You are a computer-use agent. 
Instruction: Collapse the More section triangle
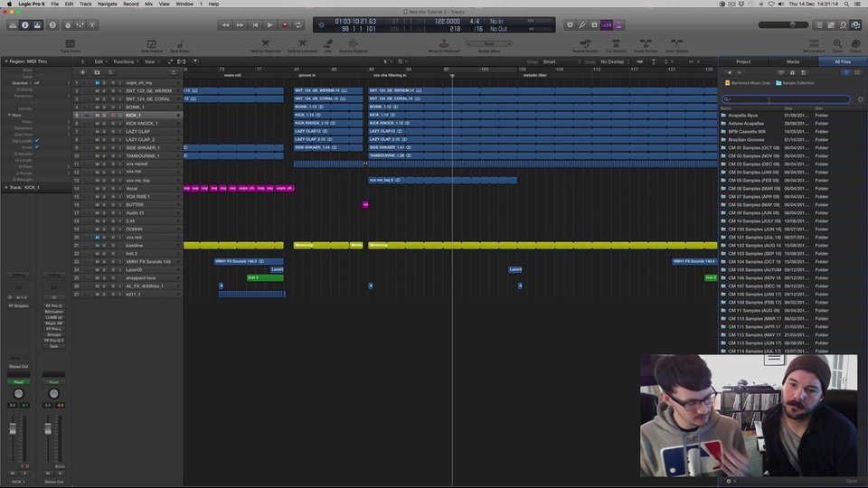9,115
